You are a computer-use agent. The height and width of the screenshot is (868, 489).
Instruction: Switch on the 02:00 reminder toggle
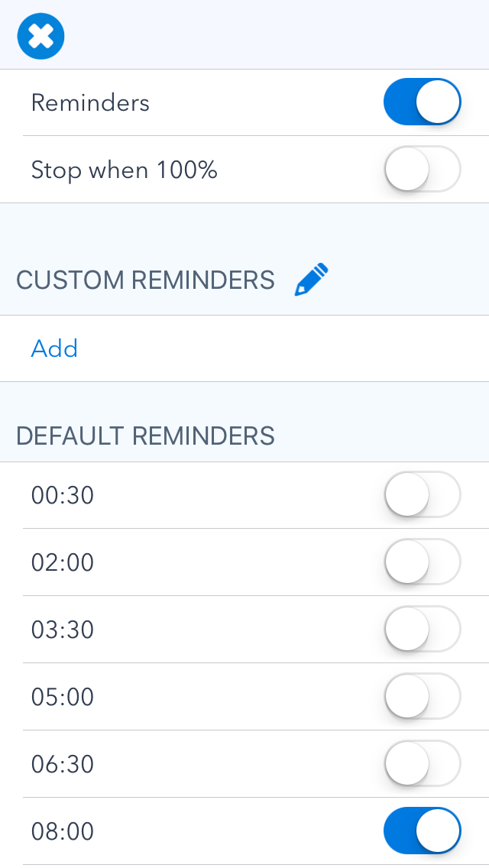pos(422,562)
